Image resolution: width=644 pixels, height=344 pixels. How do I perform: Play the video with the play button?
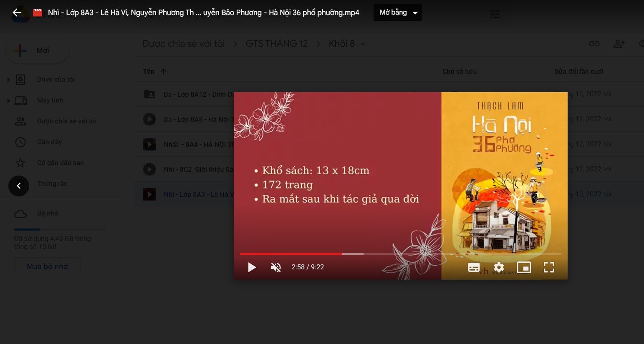pos(252,267)
